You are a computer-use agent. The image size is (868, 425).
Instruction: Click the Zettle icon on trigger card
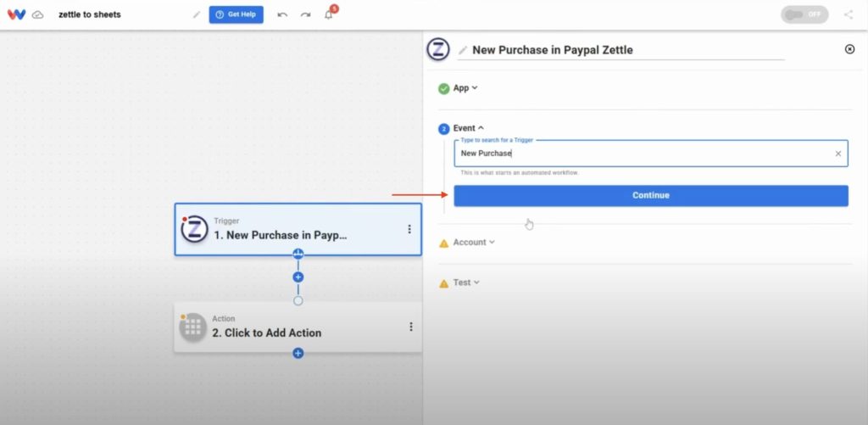click(x=195, y=229)
